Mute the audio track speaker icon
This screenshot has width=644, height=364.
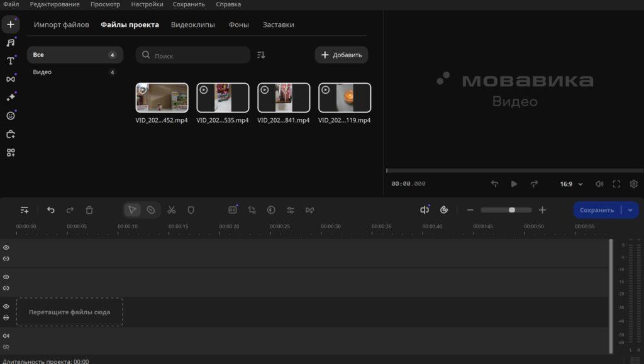(x=6, y=336)
